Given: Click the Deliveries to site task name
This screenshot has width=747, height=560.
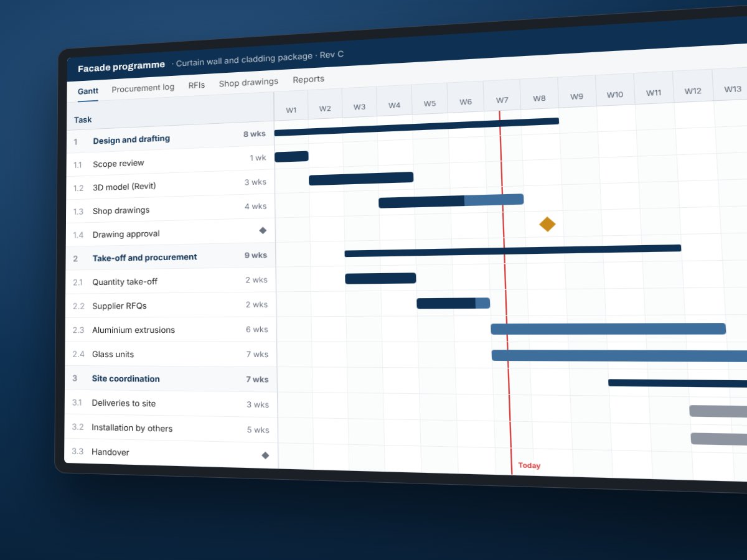Looking at the screenshot, I should 124,403.
